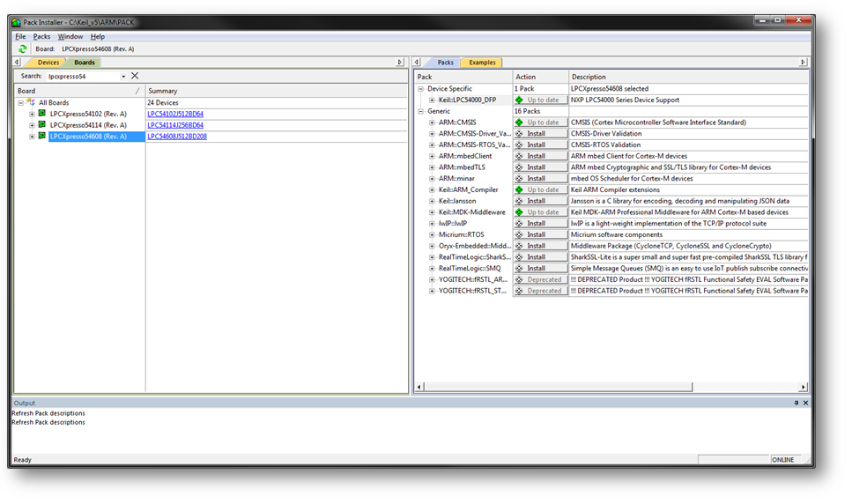Click Up to date for Keil::ARM_Compiler
The image size is (852, 504).
click(x=541, y=189)
